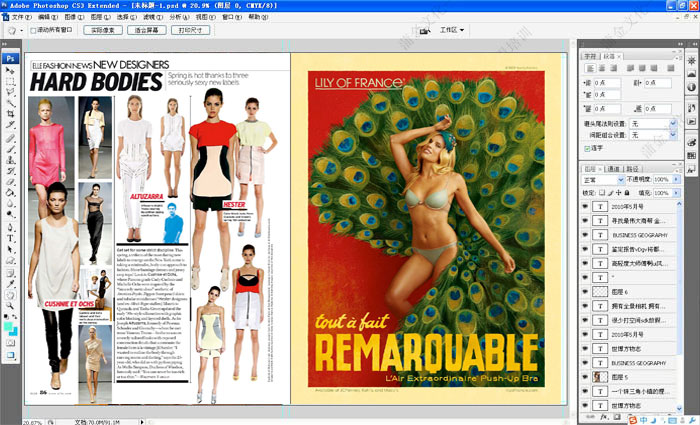
Task: Toggle Quick Mask mode
Action: [10, 343]
